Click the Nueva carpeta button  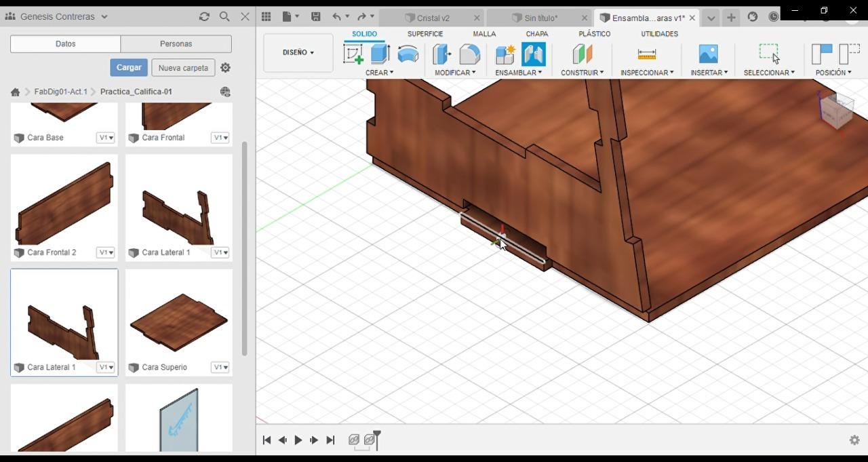pyautogui.click(x=183, y=68)
